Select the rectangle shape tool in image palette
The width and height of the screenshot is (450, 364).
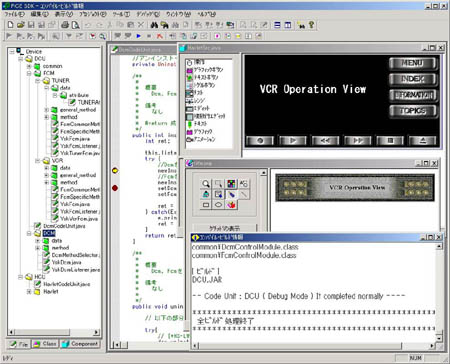point(206,205)
